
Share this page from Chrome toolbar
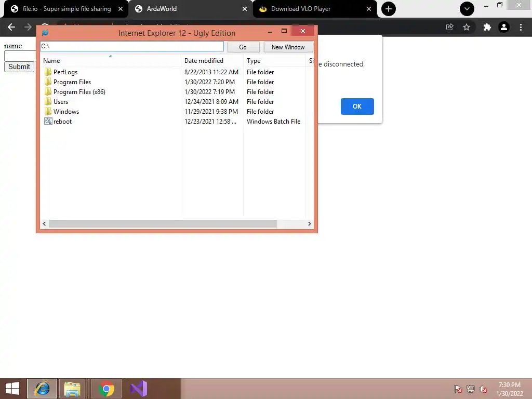click(x=449, y=27)
